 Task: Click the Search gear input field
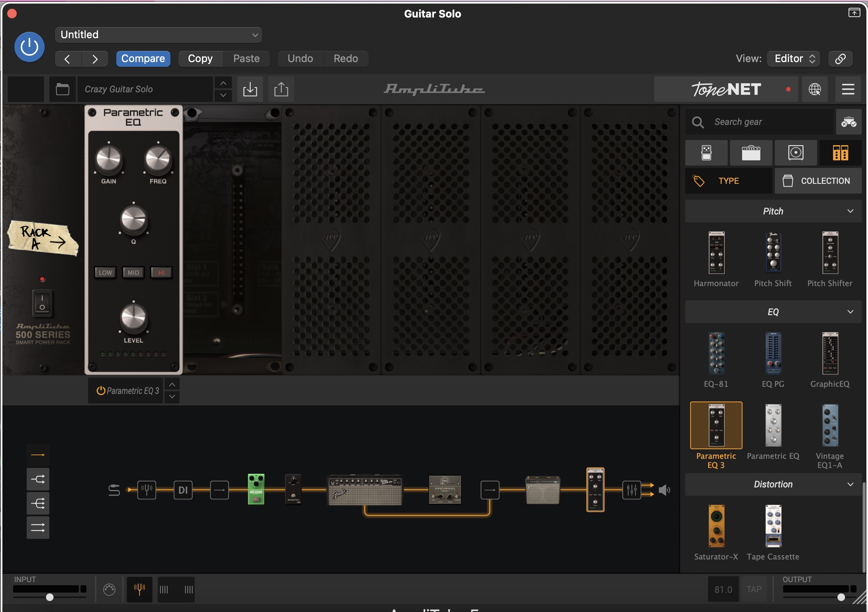pyautogui.click(x=759, y=122)
